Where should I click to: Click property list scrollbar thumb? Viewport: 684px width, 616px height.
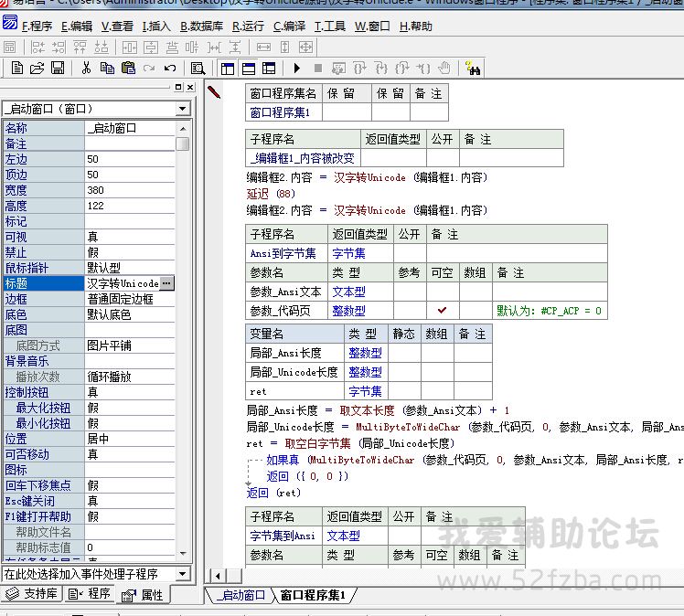[x=183, y=143]
